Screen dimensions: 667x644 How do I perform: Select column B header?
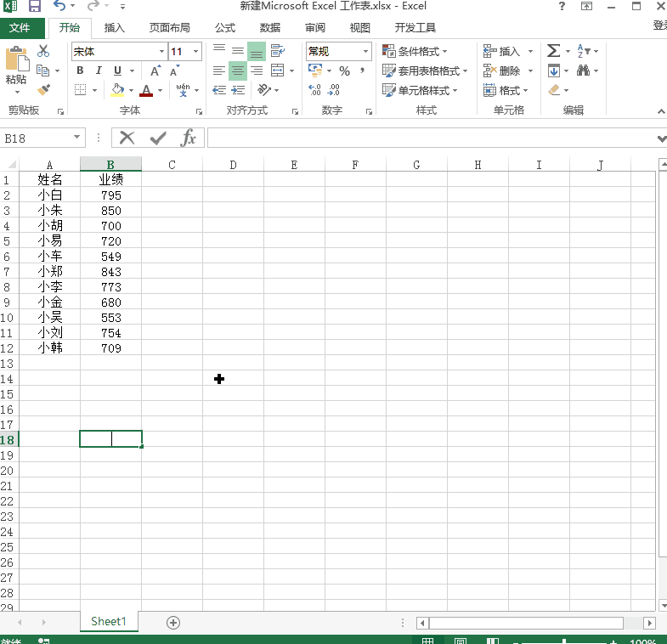[110, 164]
